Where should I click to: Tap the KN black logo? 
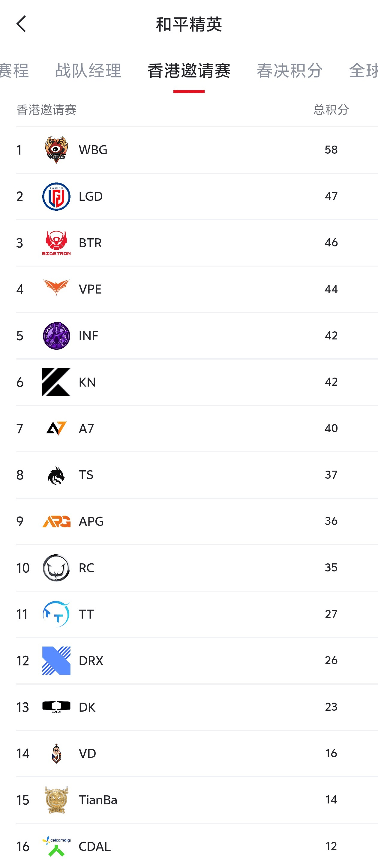coord(56,382)
